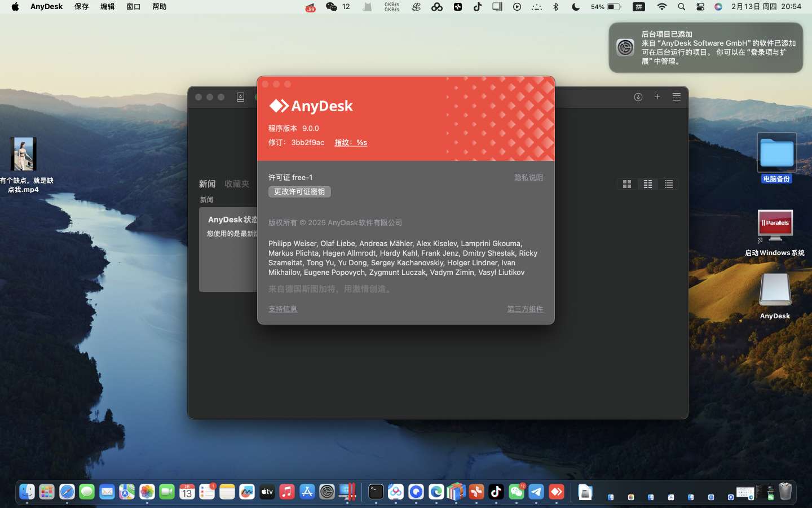Open the hamburger menu in AnyDesk main window
The width and height of the screenshot is (812, 508).
coord(677,97)
